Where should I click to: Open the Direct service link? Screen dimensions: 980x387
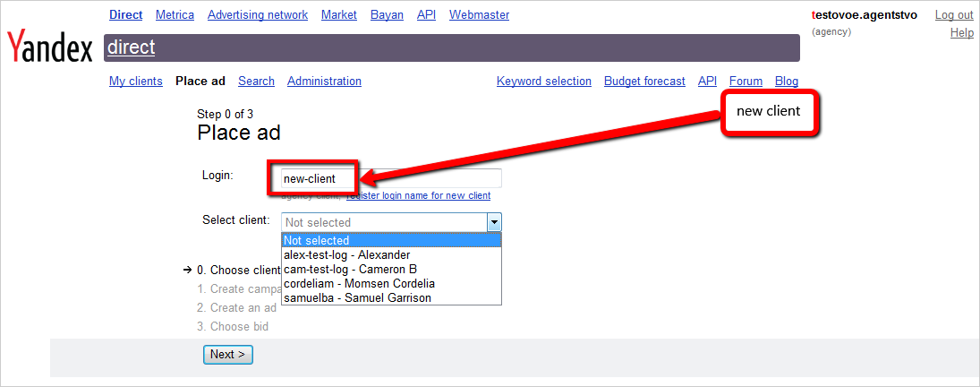[x=125, y=14]
